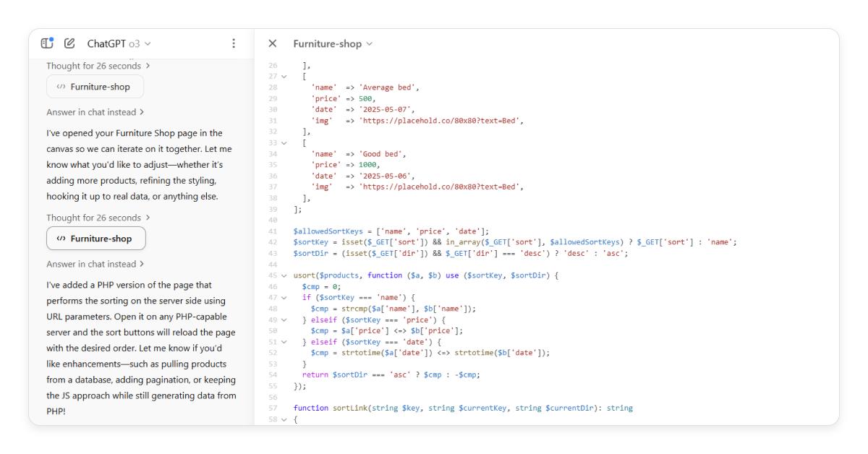Open the Furniture-shop canvas title dropdown
The width and height of the screenshot is (868, 454).
[333, 43]
